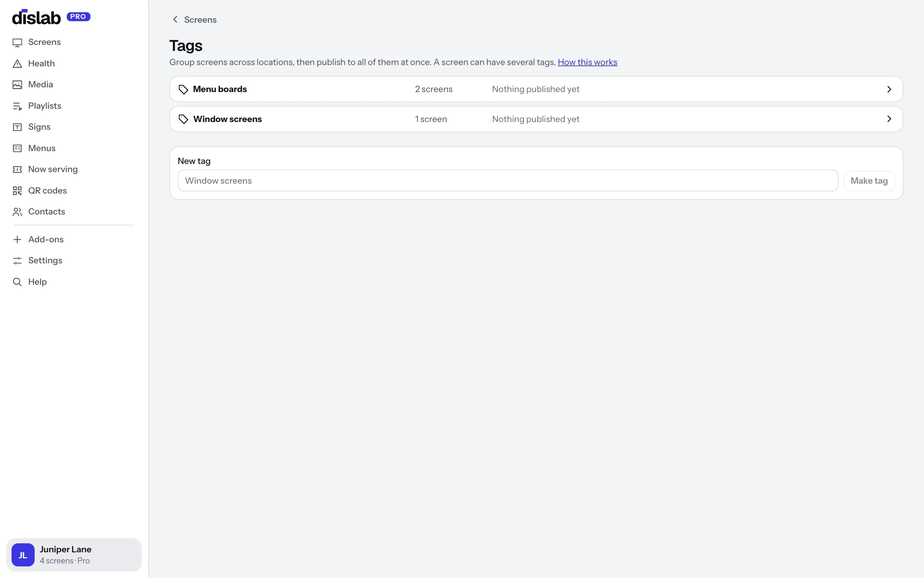Click Nothing published yet on Window screens
The image size is (924, 578).
pos(536,119)
